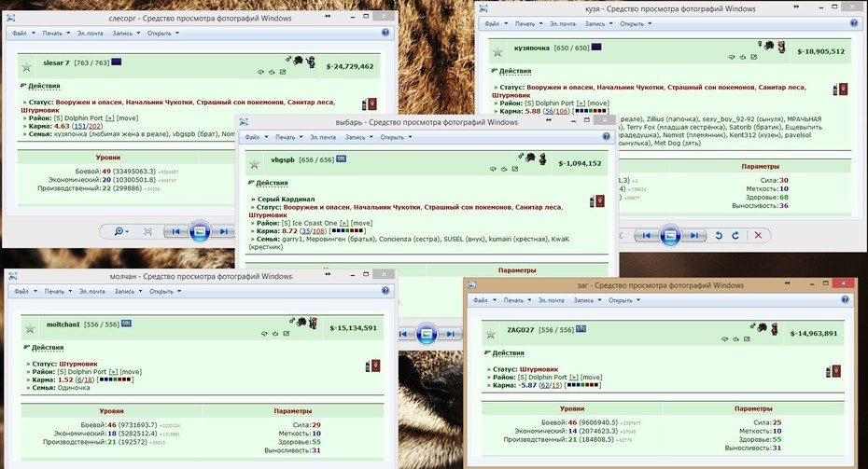
Task: Go to next photo in the выбарь window
Action: 451,334
